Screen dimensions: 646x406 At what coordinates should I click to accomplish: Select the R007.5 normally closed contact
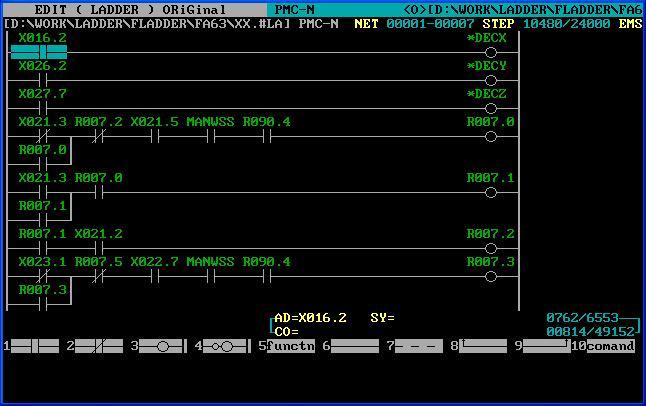(99, 277)
